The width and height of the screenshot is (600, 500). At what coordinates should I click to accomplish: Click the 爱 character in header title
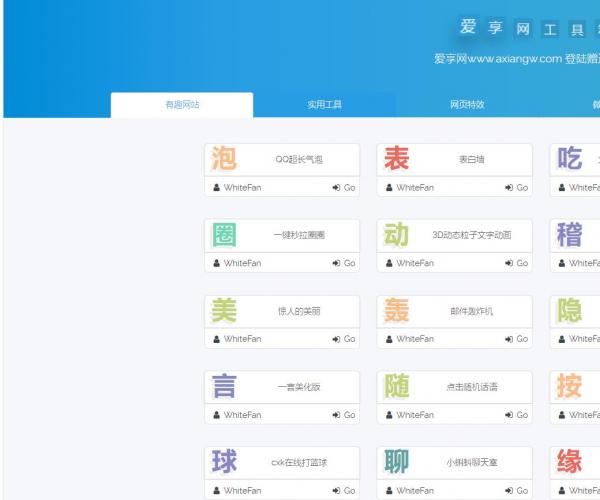tap(468, 27)
